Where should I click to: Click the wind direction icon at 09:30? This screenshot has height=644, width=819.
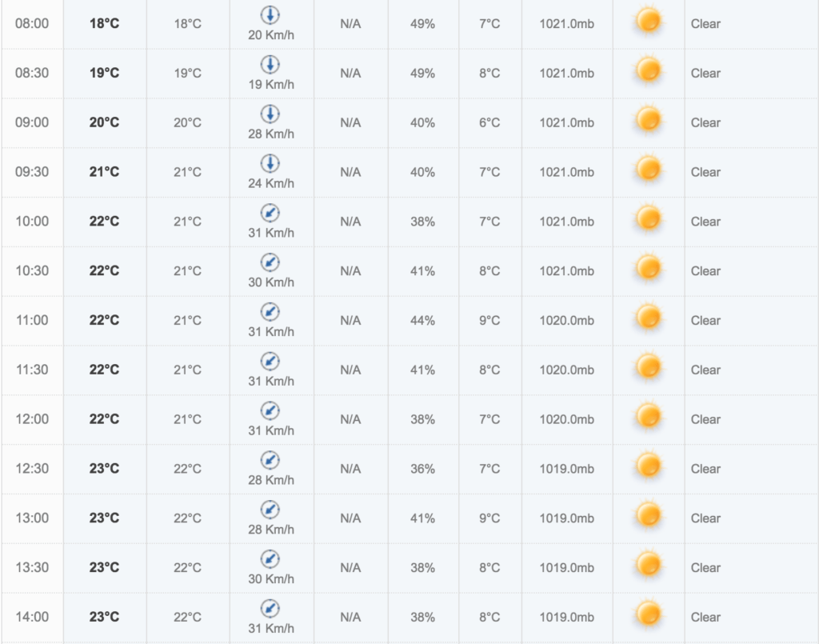pyautogui.click(x=270, y=163)
